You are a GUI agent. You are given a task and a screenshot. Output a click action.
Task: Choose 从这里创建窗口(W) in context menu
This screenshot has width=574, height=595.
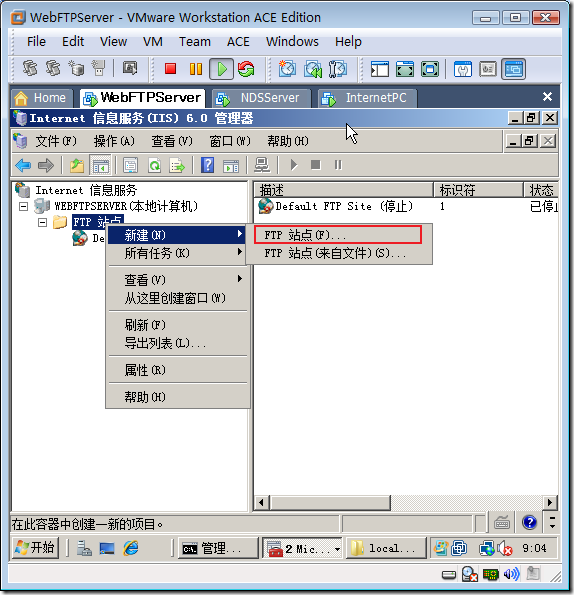coord(178,298)
